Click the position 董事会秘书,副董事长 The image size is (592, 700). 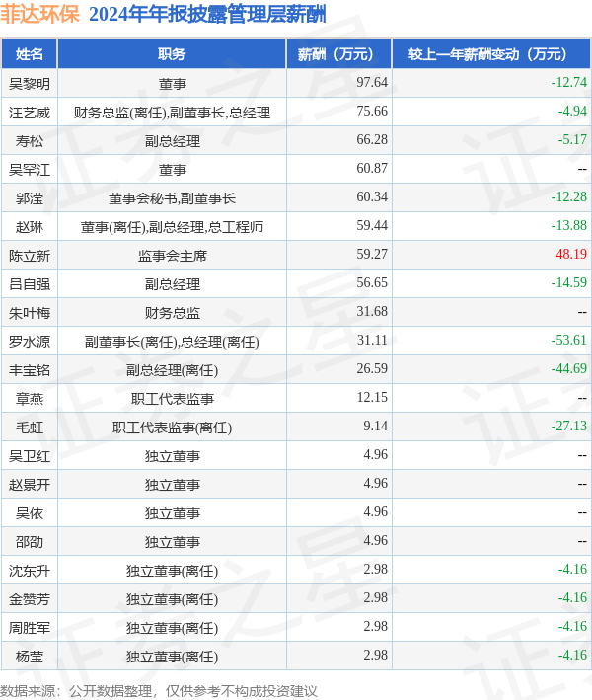[172, 198]
